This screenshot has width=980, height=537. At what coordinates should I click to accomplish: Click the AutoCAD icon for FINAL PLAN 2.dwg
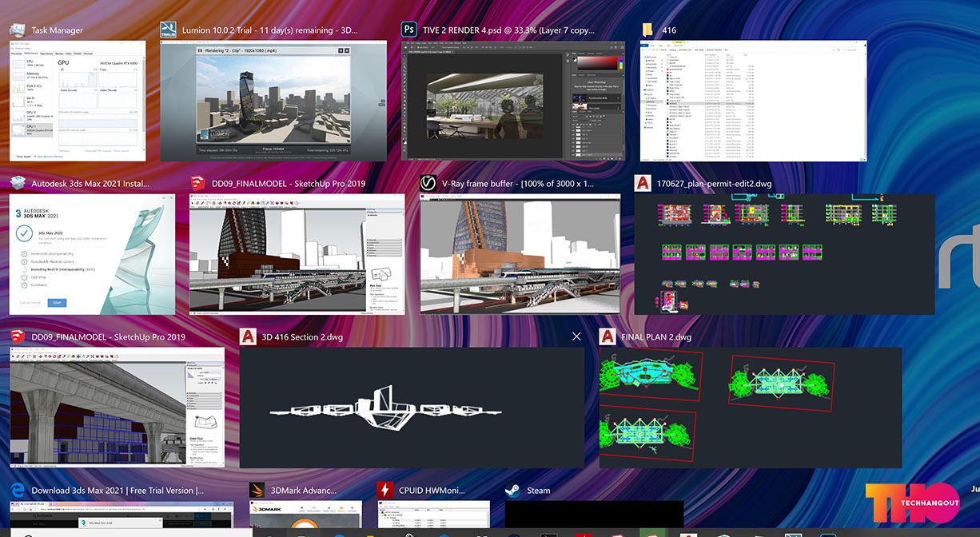click(x=608, y=337)
